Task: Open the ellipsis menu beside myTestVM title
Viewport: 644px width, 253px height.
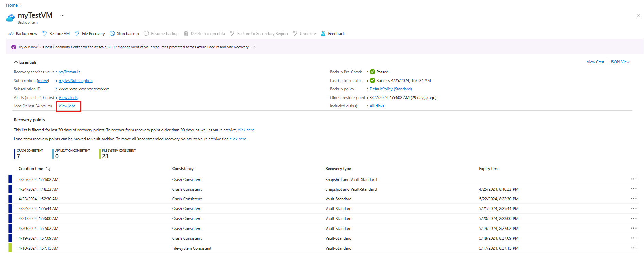Action: [62, 15]
